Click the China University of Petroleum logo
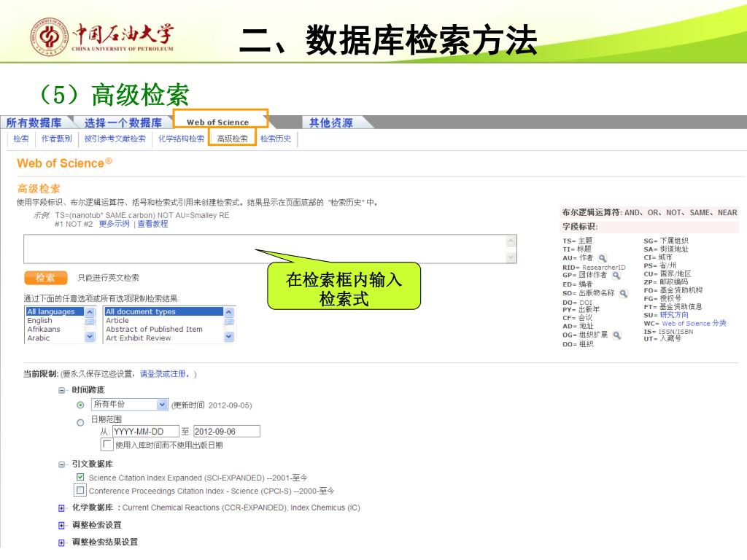 coord(102,36)
